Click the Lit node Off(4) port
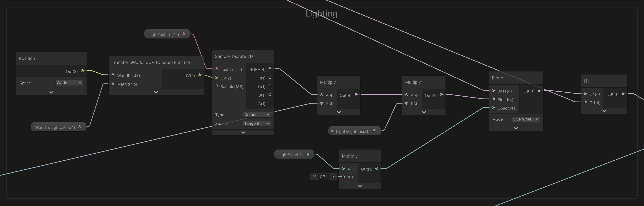The height and width of the screenshot is (206, 644). (x=585, y=102)
